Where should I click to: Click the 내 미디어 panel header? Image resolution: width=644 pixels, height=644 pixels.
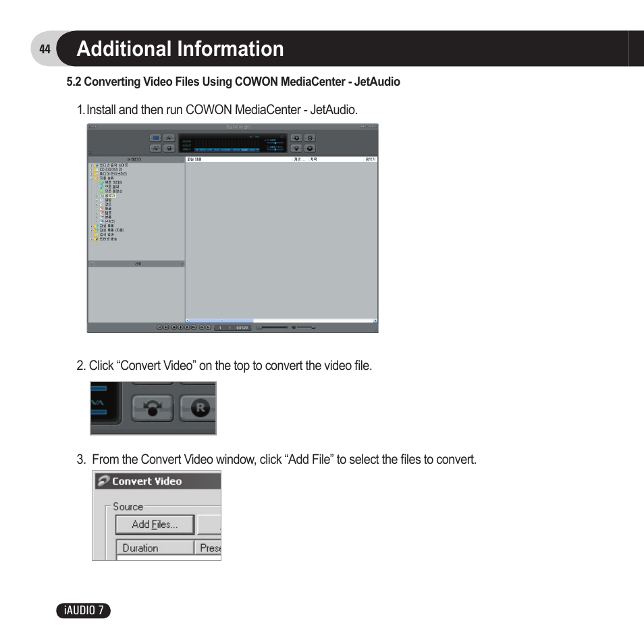(136, 159)
